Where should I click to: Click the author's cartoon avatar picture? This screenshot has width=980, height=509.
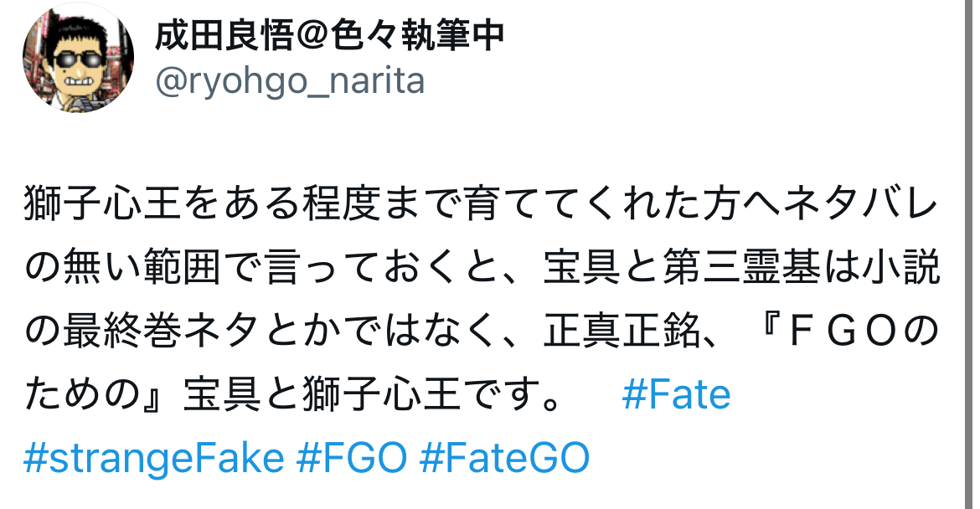coord(77,60)
